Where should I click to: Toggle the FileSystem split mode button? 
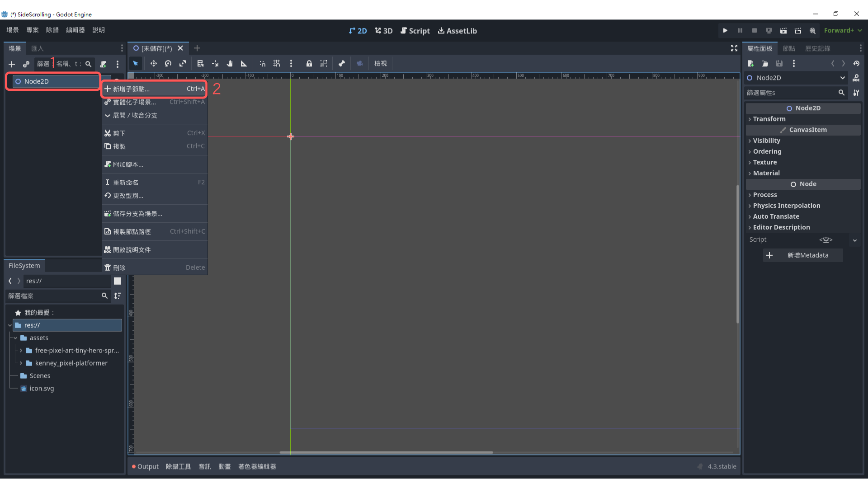(x=118, y=281)
